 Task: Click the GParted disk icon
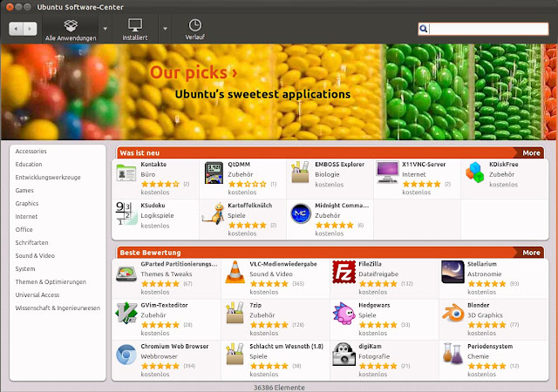point(126,274)
